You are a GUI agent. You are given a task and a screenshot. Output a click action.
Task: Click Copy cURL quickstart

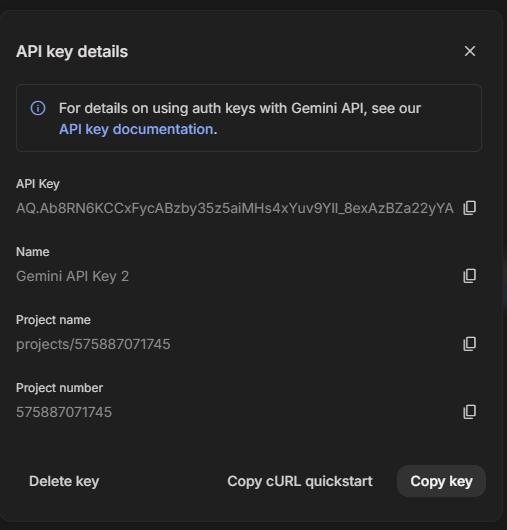(300, 481)
